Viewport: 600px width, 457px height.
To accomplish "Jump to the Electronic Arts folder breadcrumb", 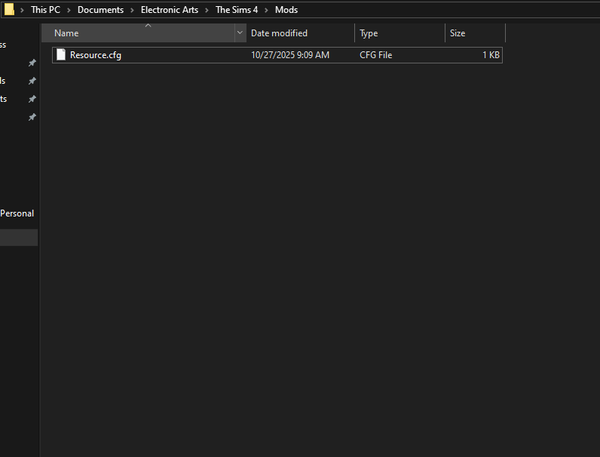I will [169, 10].
